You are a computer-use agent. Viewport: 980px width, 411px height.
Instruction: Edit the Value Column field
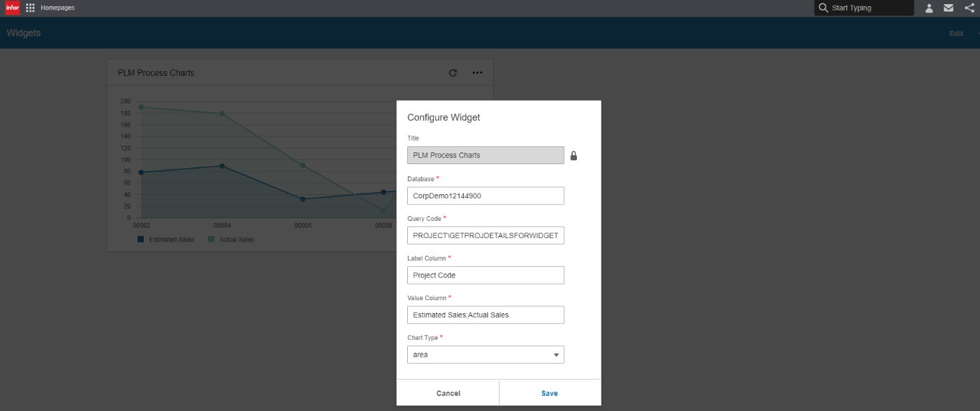tap(485, 315)
